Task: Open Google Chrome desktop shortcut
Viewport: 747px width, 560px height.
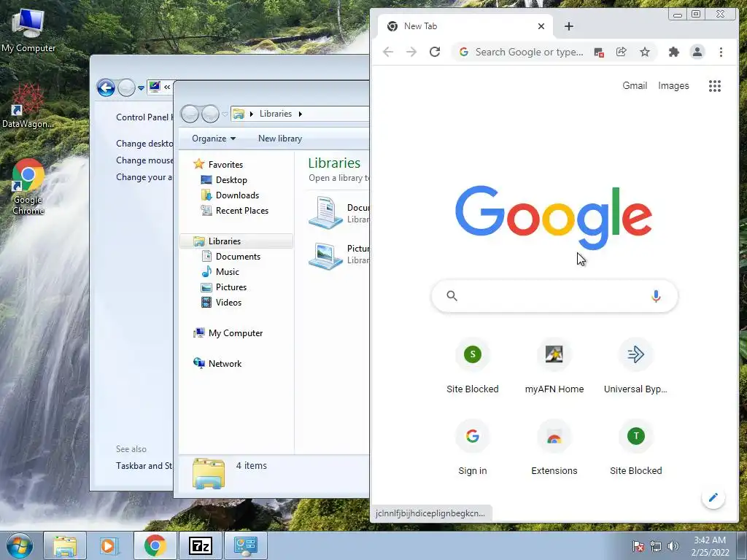Action: click(x=28, y=187)
